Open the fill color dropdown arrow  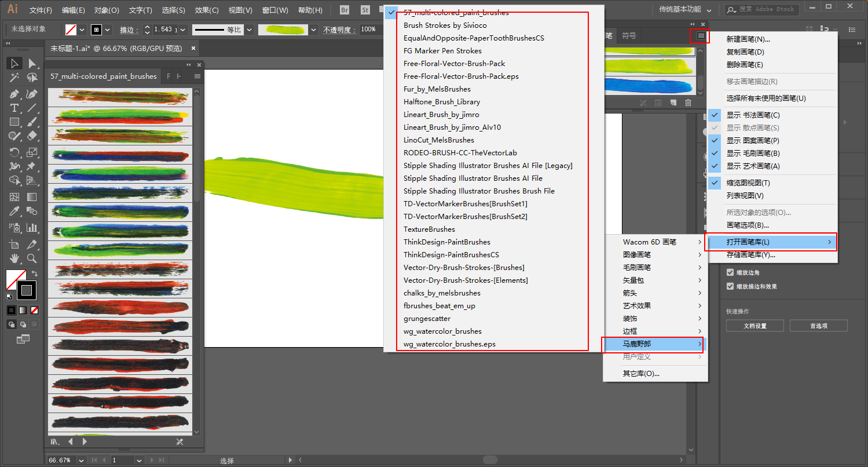[82, 29]
